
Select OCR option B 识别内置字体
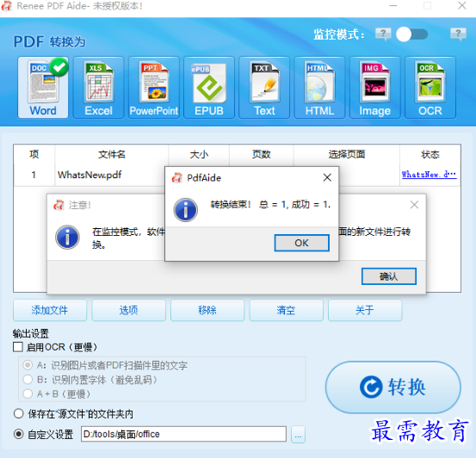point(28,380)
